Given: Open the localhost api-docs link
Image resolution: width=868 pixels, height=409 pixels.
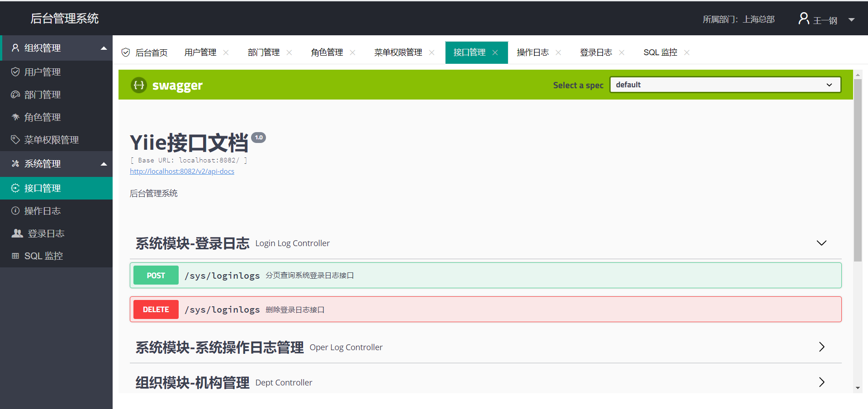Looking at the screenshot, I should tap(182, 171).
